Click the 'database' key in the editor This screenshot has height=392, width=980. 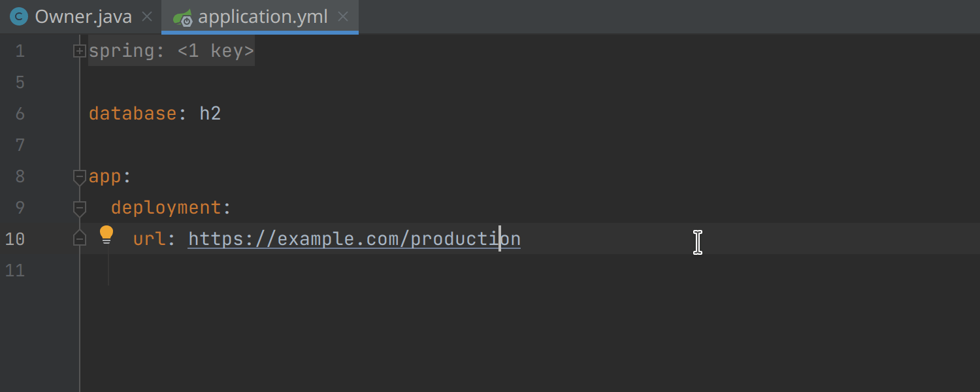point(133,114)
